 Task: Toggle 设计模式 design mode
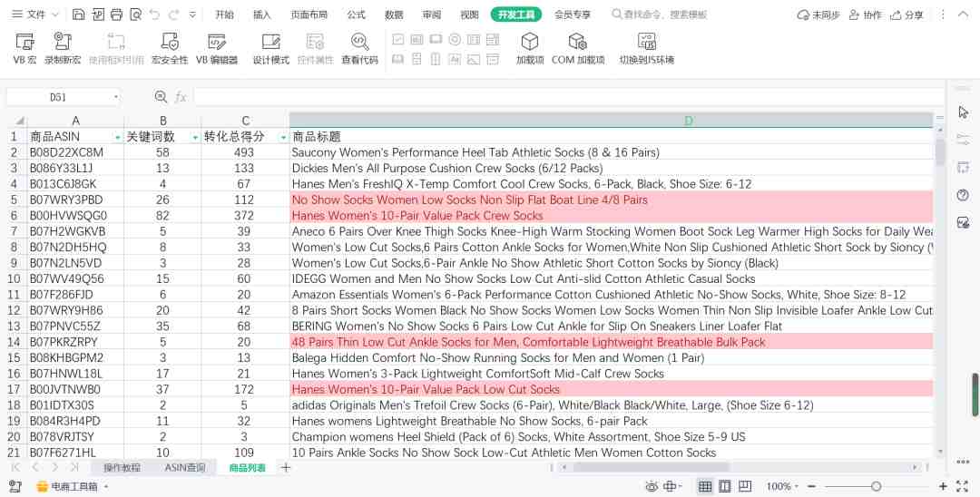(x=270, y=48)
